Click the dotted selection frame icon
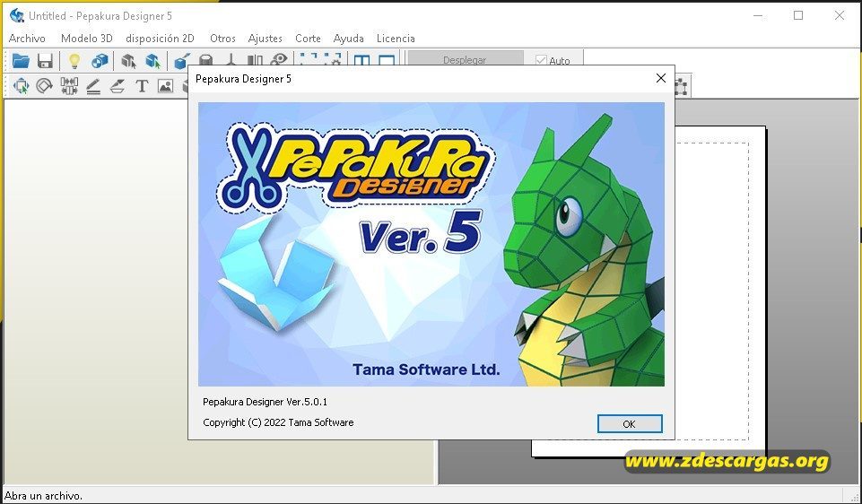Viewport: 862px width, 504px height. click(x=308, y=59)
